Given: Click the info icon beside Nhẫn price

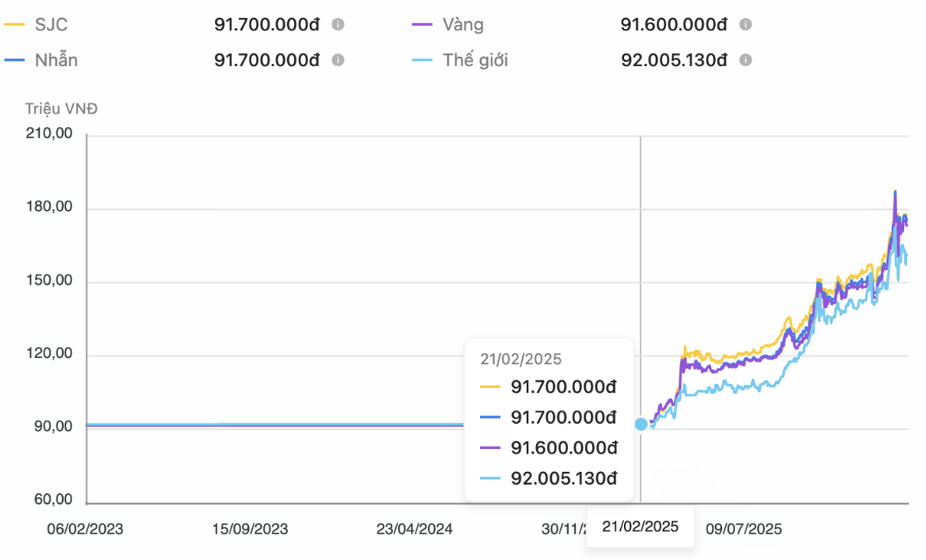Looking at the screenshot, I should [x=338, y=60].
